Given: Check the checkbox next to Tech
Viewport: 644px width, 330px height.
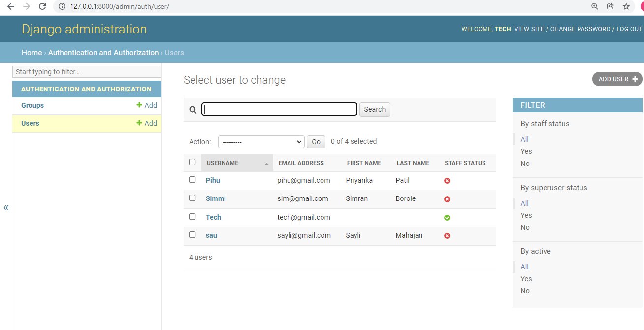Looking at the screenshot, I should (192, 216).
